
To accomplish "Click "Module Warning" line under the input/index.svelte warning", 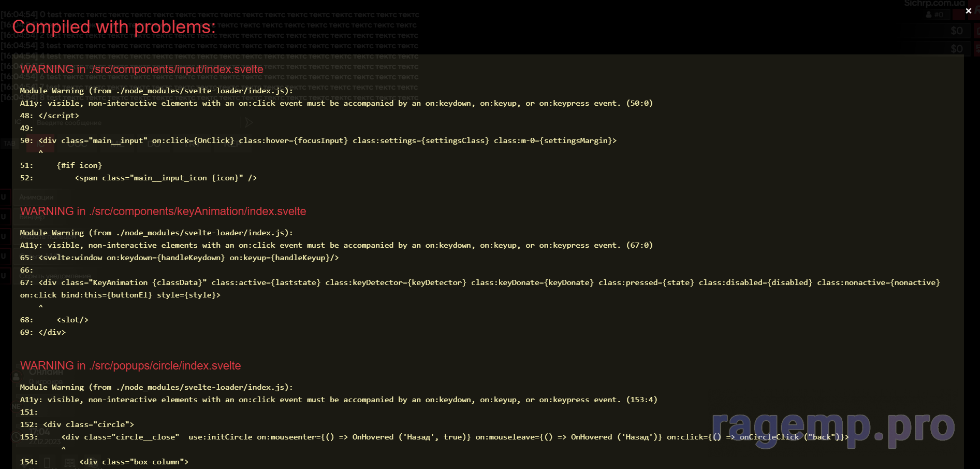I will click(156, 91).
